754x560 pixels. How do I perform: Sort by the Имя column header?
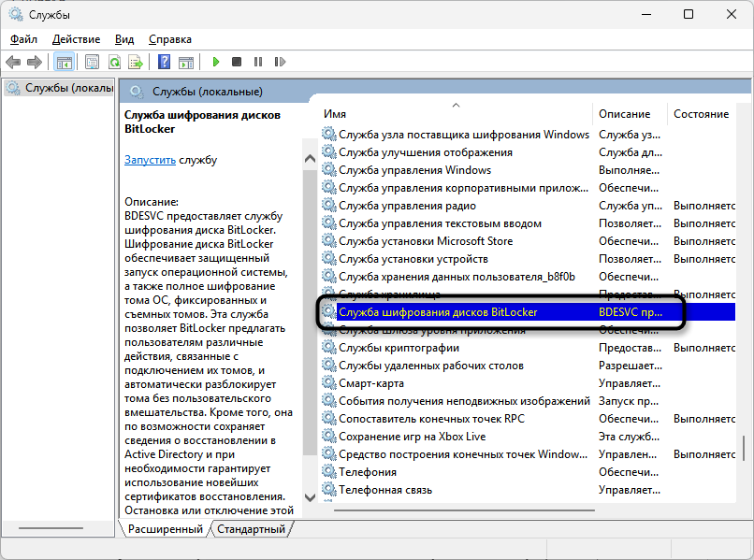pyautogui.click(x=334, y=113)
